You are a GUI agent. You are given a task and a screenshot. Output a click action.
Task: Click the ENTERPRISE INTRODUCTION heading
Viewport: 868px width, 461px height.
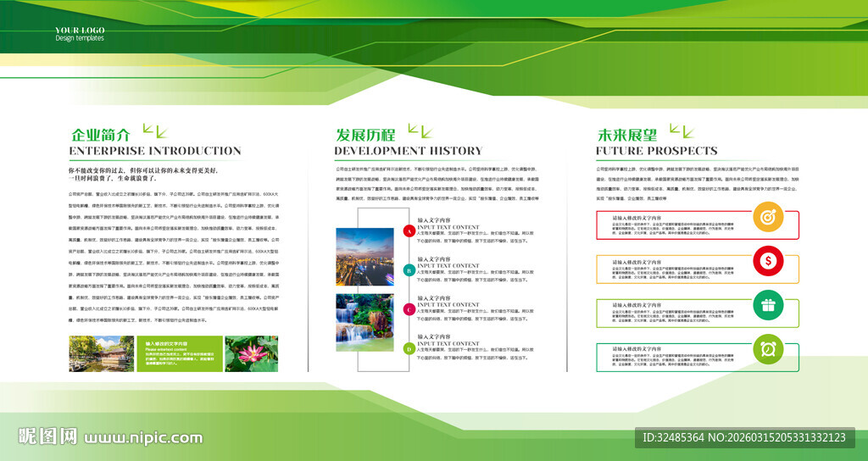coord(155,151)
